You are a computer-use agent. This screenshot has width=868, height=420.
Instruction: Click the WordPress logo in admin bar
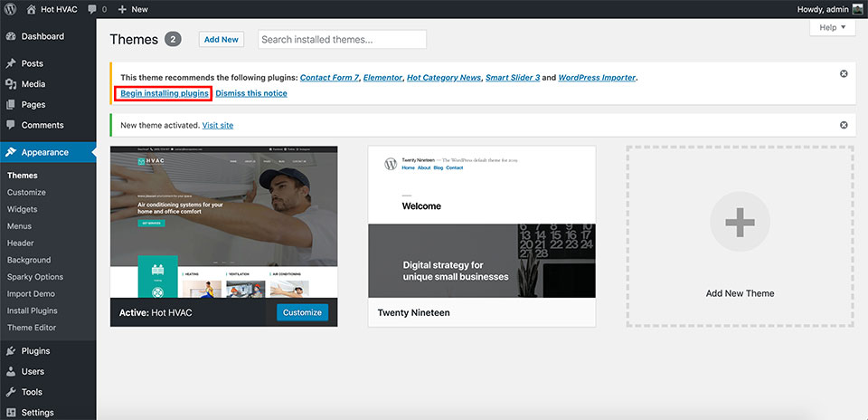(10, 9)
